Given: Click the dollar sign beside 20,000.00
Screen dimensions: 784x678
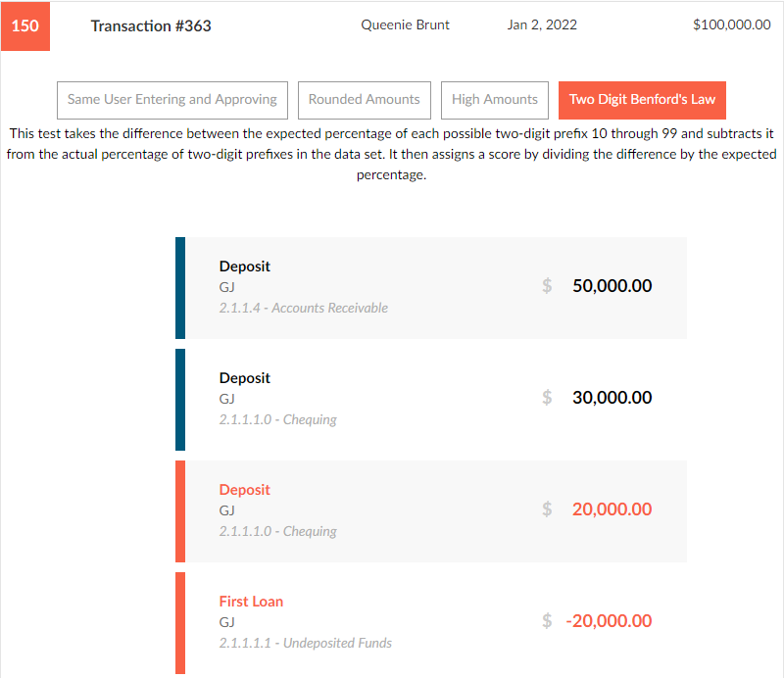Looking at the screenshot, I should click(x=547, y=509).
